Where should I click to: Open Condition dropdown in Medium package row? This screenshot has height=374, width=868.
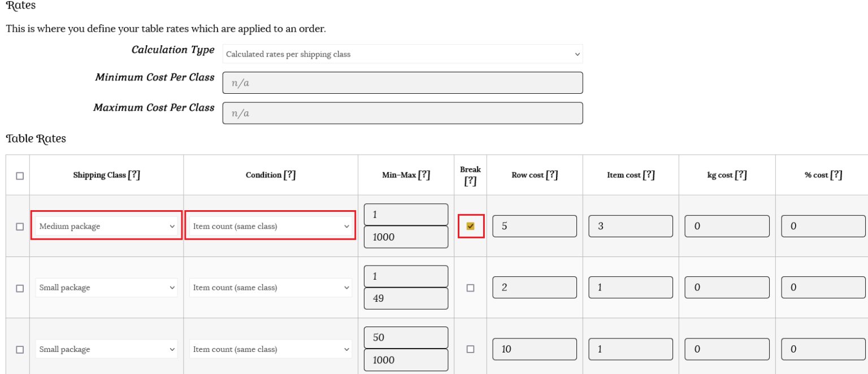[x=270, y=227]
